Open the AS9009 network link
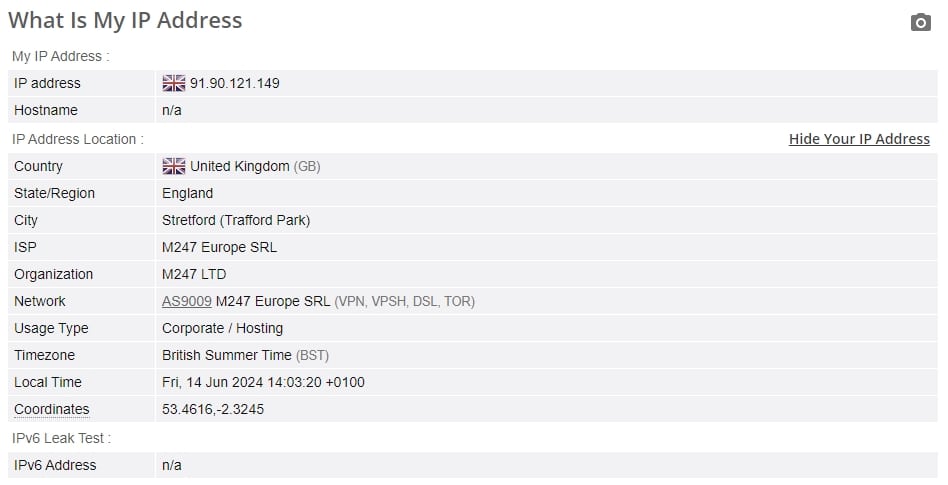 187,301
